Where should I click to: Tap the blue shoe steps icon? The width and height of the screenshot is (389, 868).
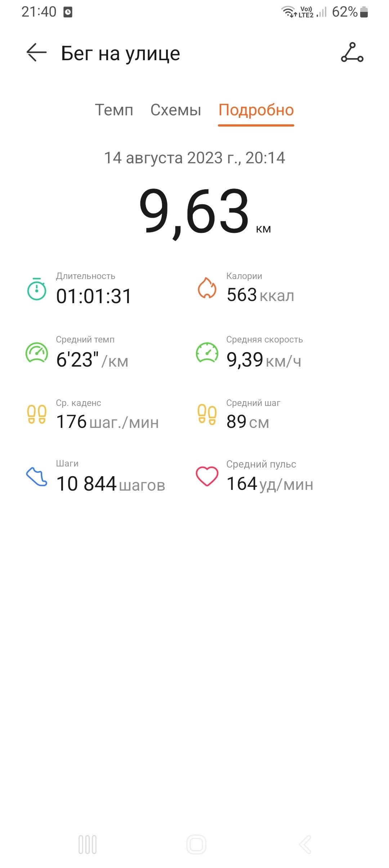(37, 477)
